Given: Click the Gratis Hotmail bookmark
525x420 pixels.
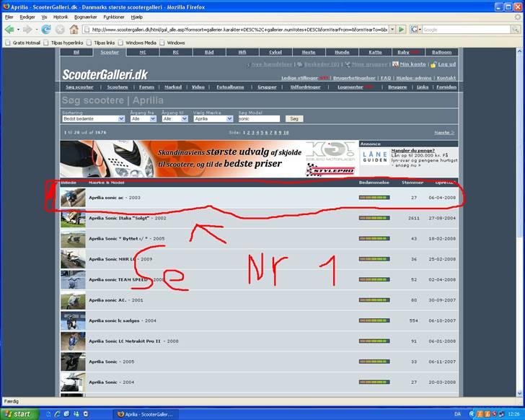Looking at the screenshot, I should pyautogui.click(x=23, y=43).
